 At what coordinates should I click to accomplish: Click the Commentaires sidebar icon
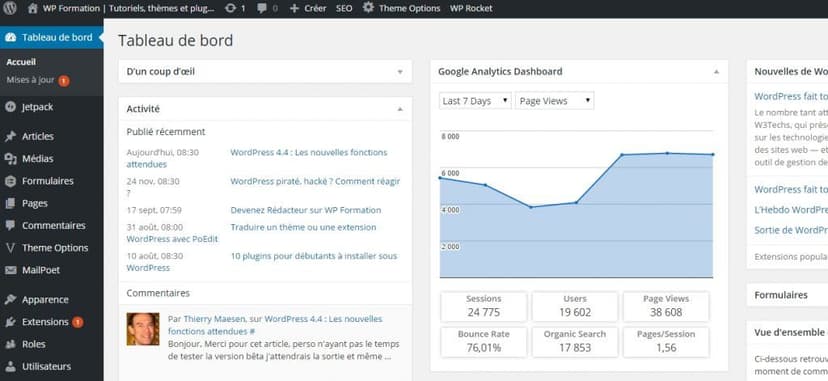[10, 225]
